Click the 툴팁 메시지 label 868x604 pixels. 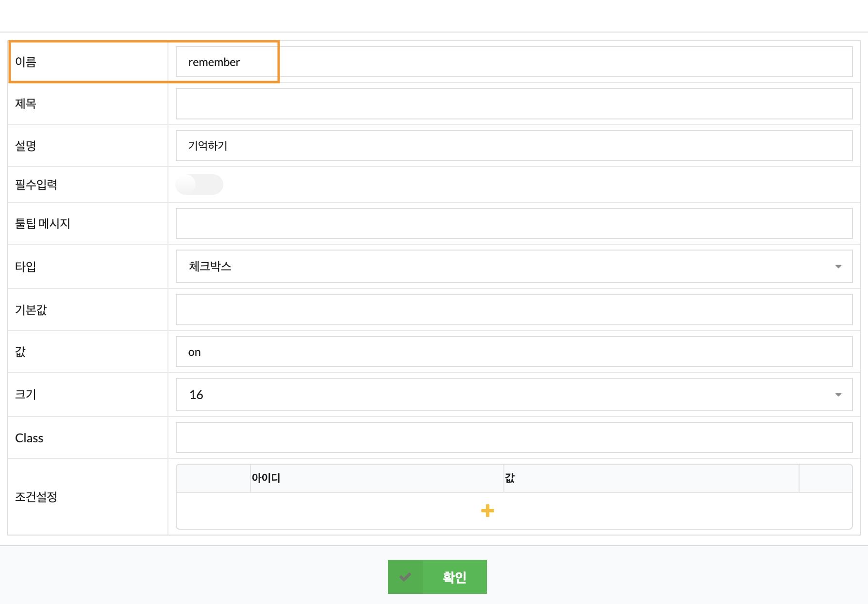[43, 223]
